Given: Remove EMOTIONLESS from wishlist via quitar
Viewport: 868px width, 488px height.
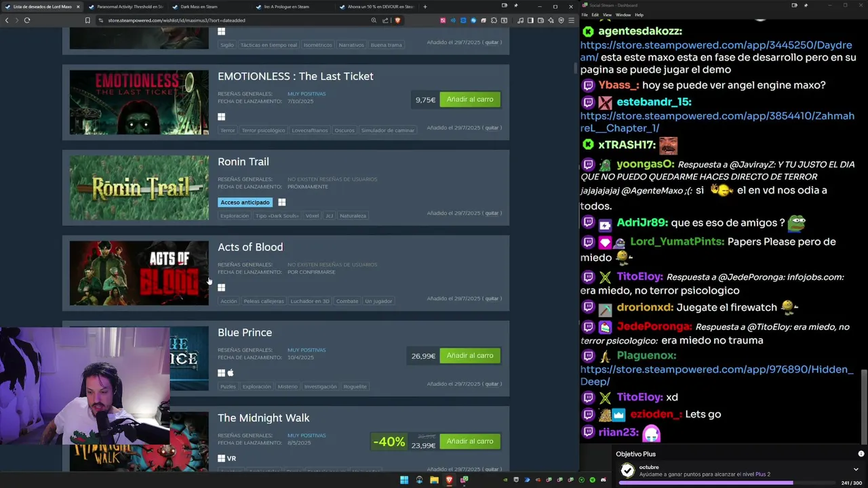Looking at the screenshot, I should [x=492, y=127].
